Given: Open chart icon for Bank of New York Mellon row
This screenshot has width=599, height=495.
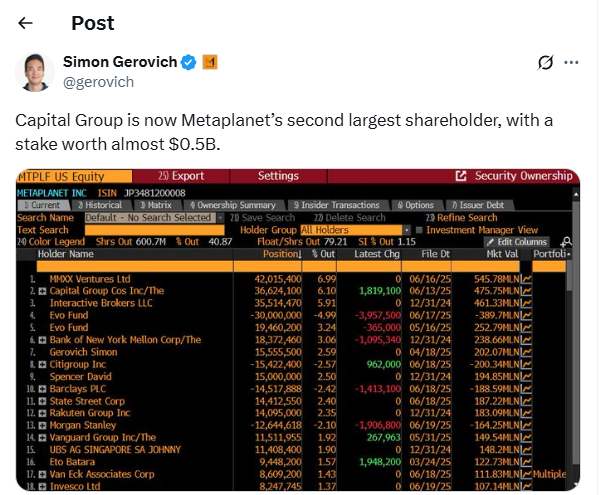Looking at the screenshot, I should pos(526,340).
